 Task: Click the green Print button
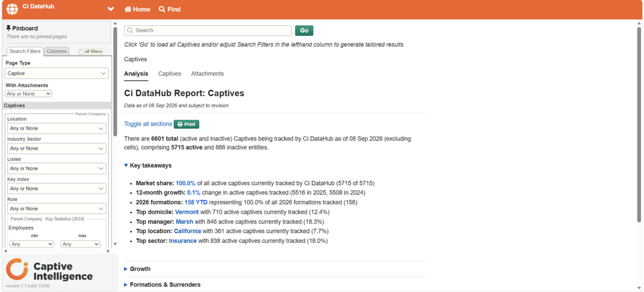[x=186, y=124]
